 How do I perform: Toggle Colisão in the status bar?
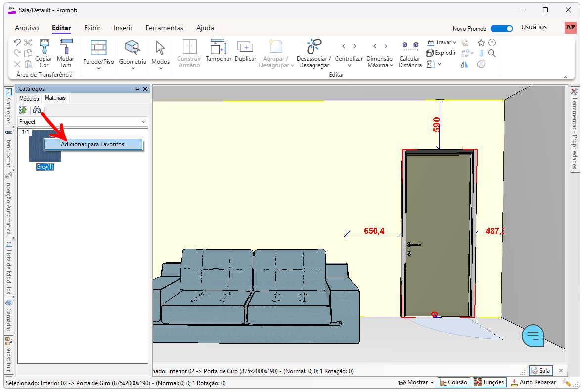[453, 382]
